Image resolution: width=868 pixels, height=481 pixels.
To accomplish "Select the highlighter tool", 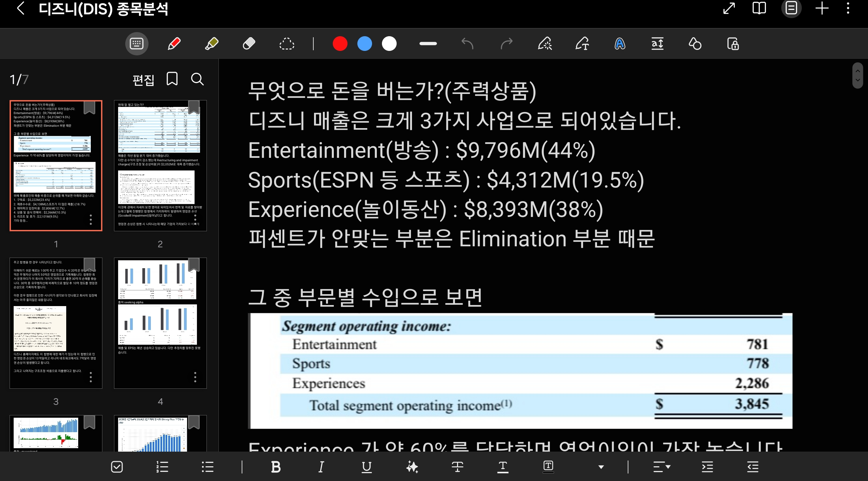I will click(212, 44).
